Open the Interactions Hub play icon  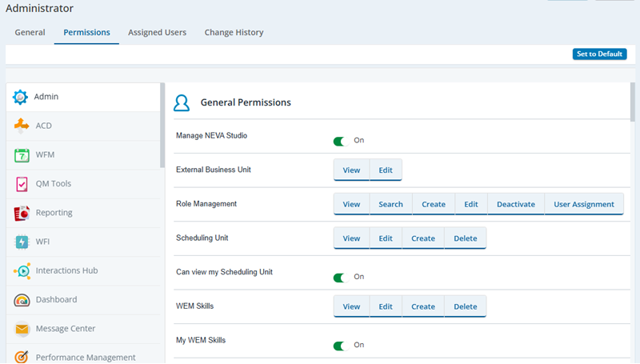[x=22, y=270]
